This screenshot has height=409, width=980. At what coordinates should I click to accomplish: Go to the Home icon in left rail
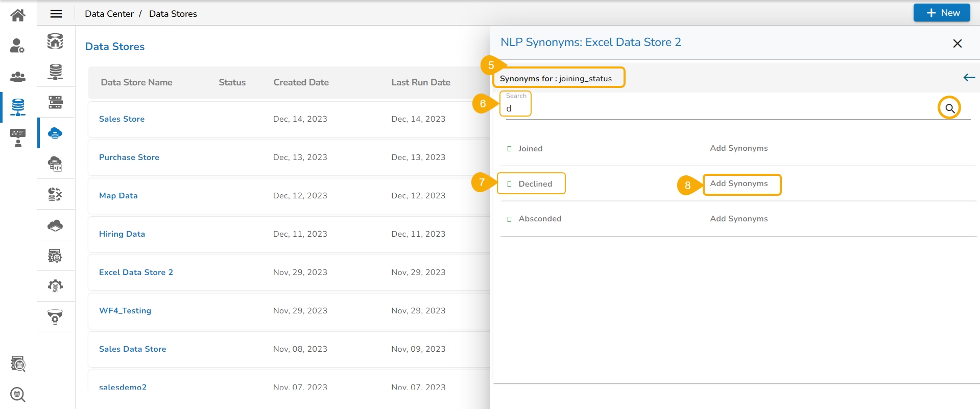tap(18, 15)
